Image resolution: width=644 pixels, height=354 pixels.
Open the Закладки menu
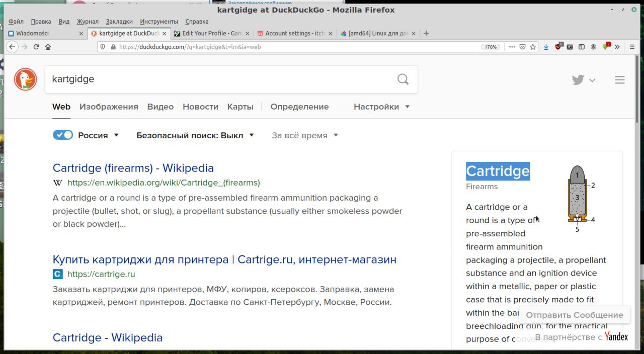(x=119, y=22)
